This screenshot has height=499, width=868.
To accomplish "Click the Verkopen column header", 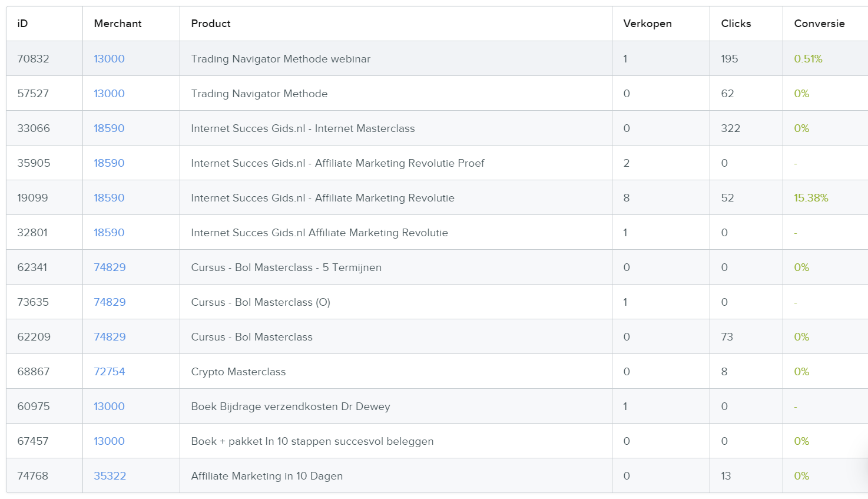I will point(647,24).
